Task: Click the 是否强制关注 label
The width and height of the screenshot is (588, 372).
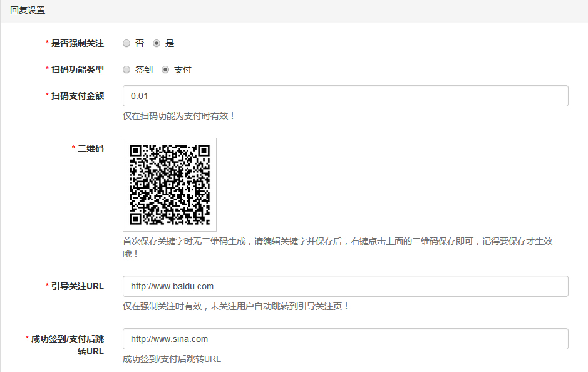Action: [x=77, y=43]
